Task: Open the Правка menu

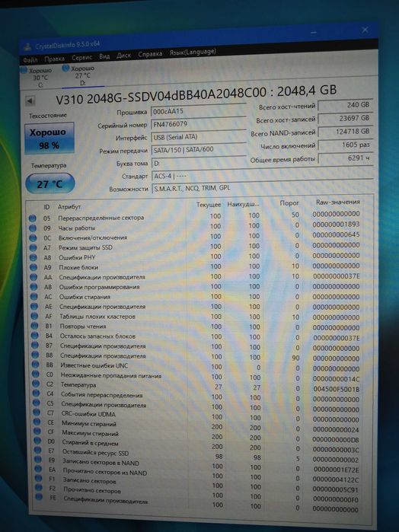Action: (54, 59)
